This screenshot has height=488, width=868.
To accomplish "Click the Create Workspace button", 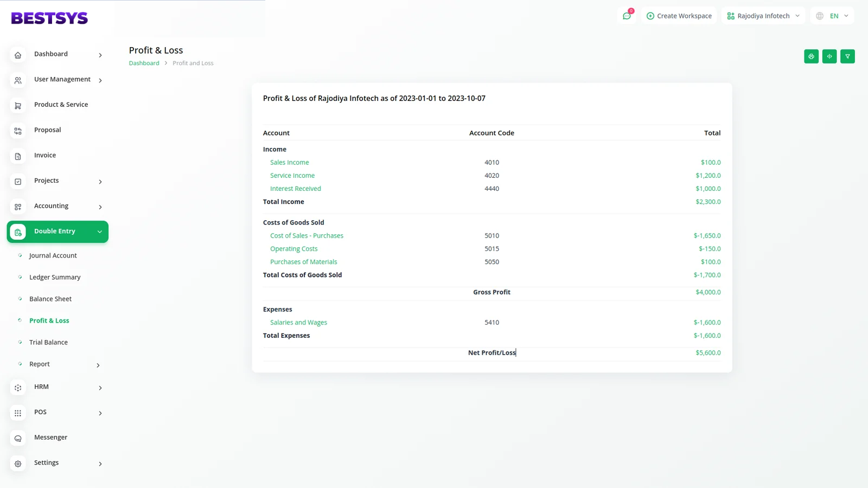I will click(x=679, y=16).
